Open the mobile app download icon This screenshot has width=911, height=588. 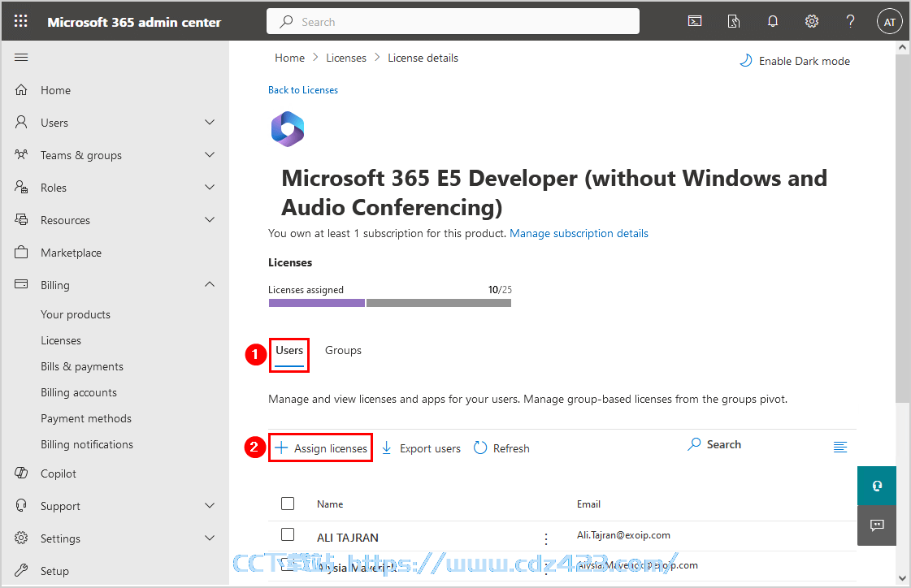coord(734,21)
